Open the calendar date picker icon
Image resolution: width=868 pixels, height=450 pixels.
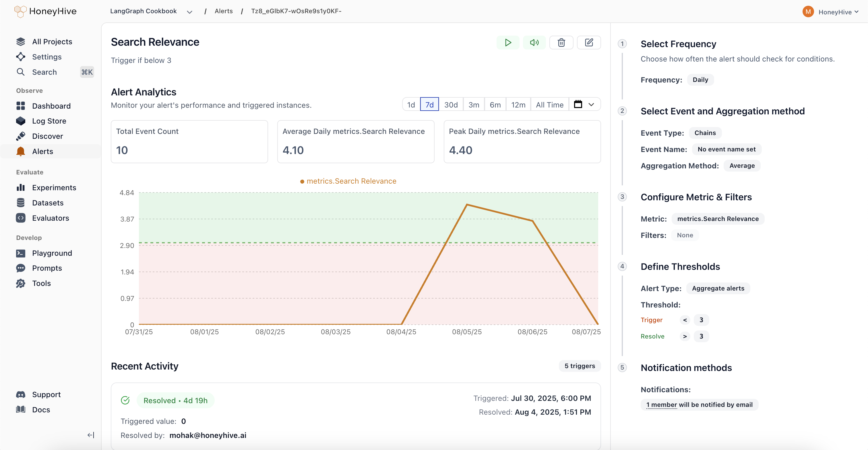578,104
